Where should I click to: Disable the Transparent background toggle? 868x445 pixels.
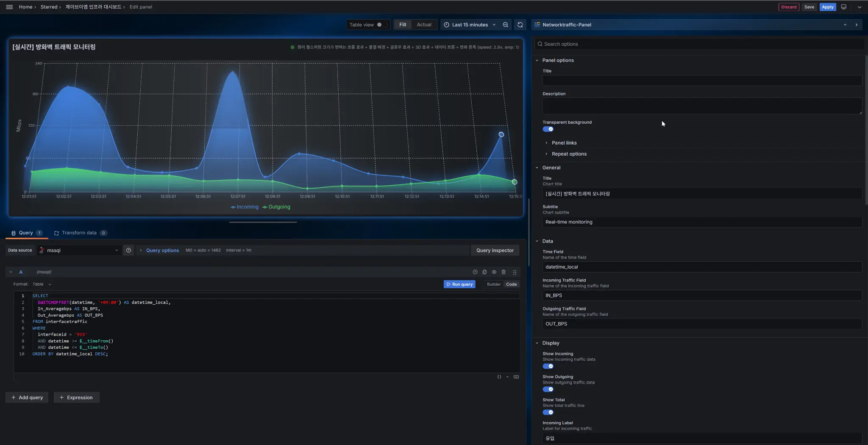point(548,129)
